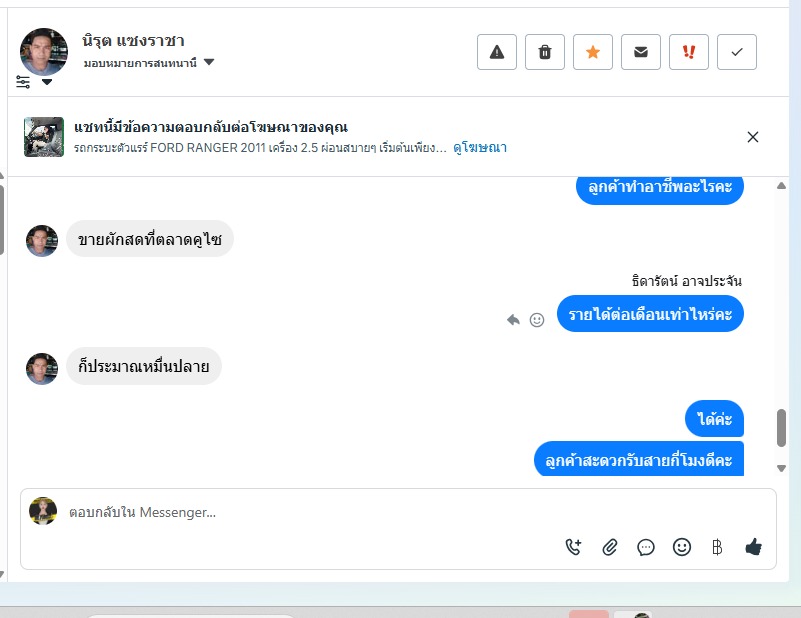Mark conversation done with checkmark button
The height and width of the screenshot is (618, 801).
pyautogui.click(x=737, y=52)
